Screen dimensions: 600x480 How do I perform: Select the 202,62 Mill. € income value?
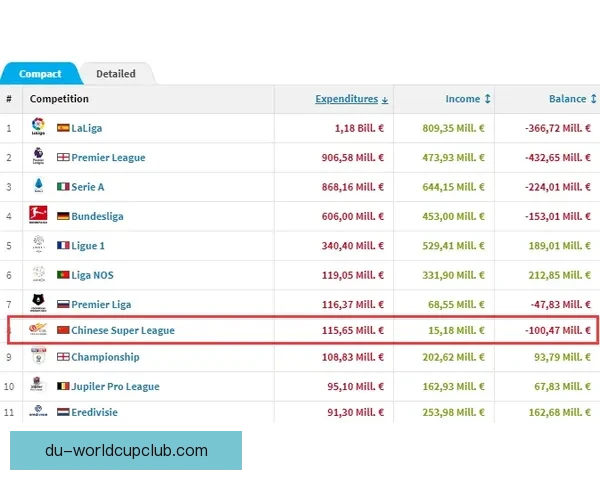pos(453,358)
